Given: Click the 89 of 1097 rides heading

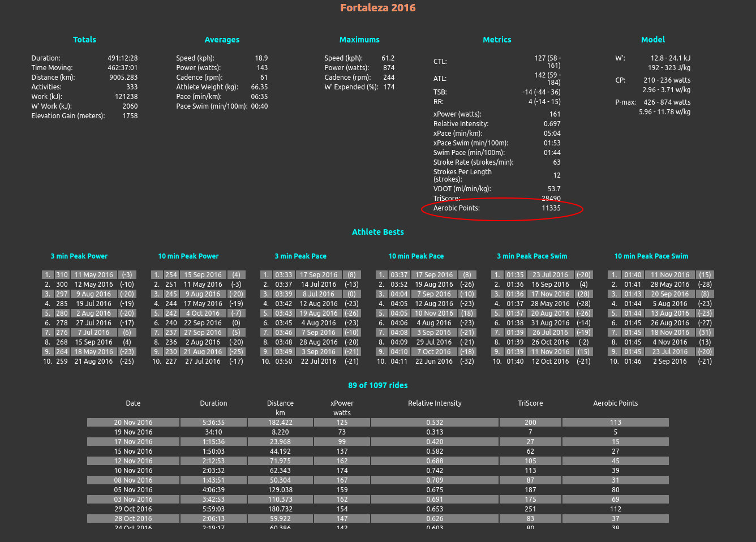Looking at the screenshot, I should (378, 385).
